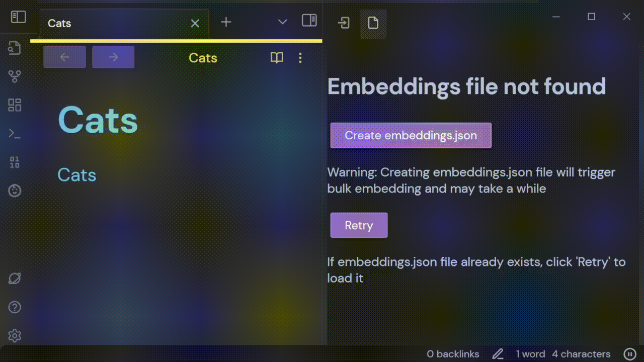Click the smiley face ribbon icon

[15, 191]
